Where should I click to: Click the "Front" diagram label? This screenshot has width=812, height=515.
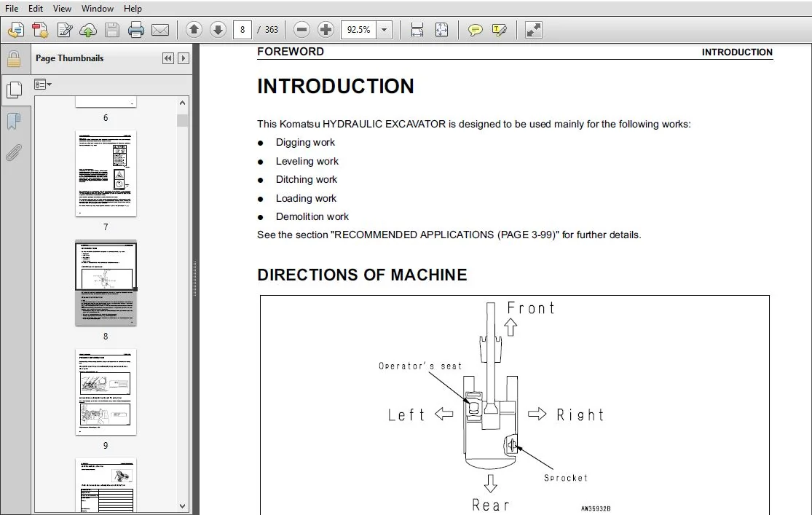click(x=531, y=308)
